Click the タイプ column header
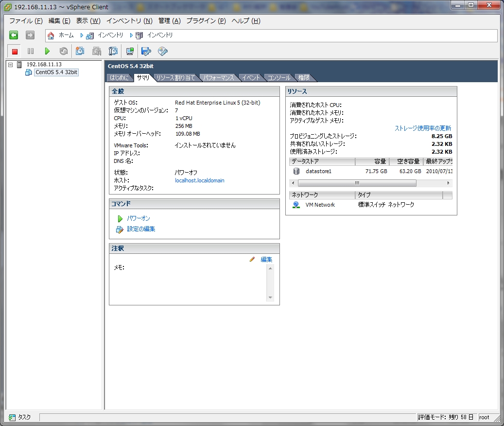This screenshot has height=426, width=504. [399, 195]
